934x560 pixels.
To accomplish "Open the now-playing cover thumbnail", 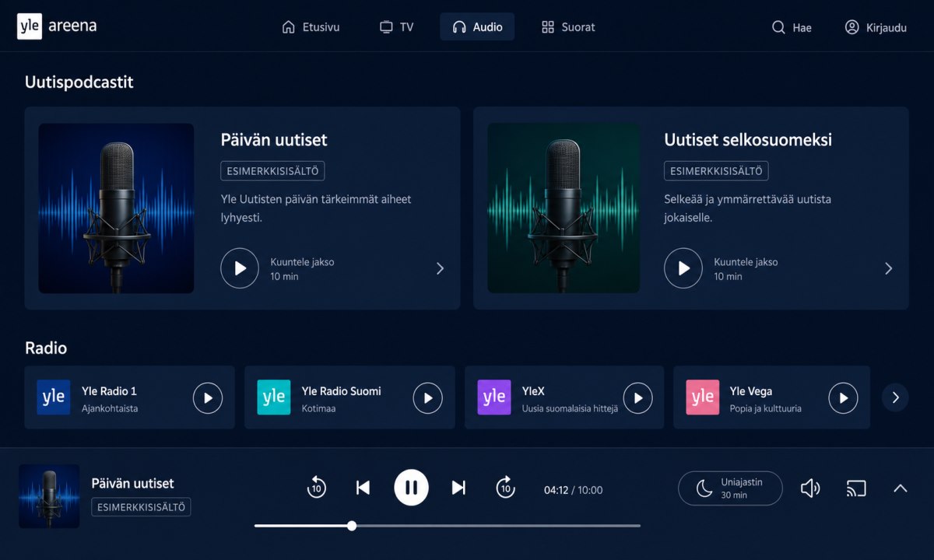I will [x=49, y=496].
